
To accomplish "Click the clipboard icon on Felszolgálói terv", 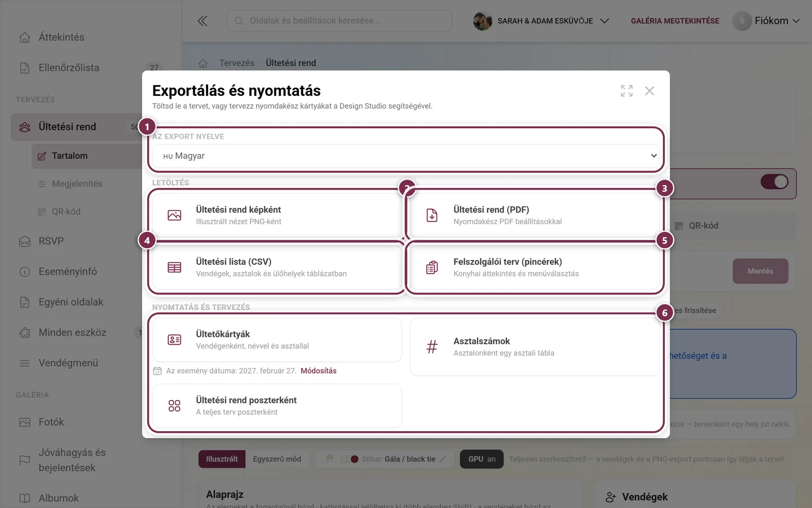I will click(x=432, y=268).
